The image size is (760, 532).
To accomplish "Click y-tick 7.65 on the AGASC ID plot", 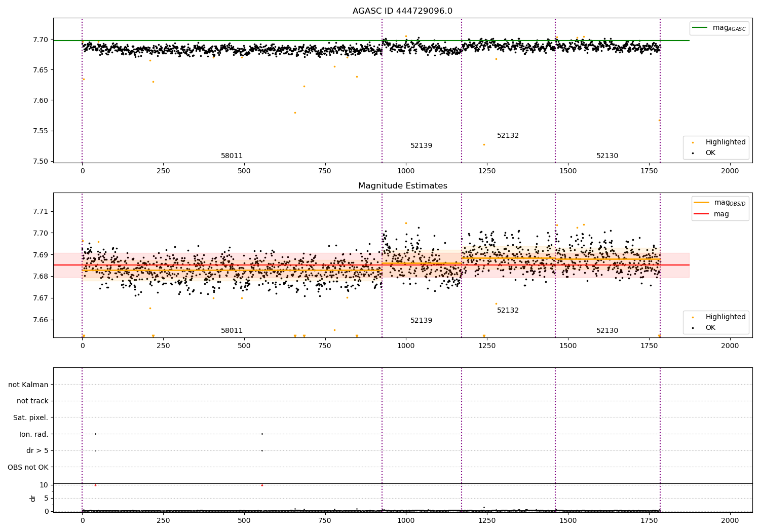I will click(x=40, y=70).
